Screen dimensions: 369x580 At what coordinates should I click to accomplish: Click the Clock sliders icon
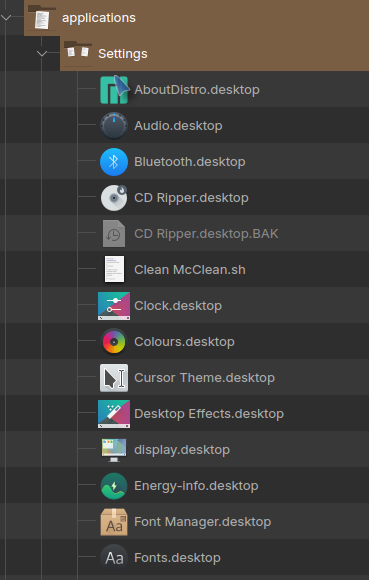click(x=114, y=306)
